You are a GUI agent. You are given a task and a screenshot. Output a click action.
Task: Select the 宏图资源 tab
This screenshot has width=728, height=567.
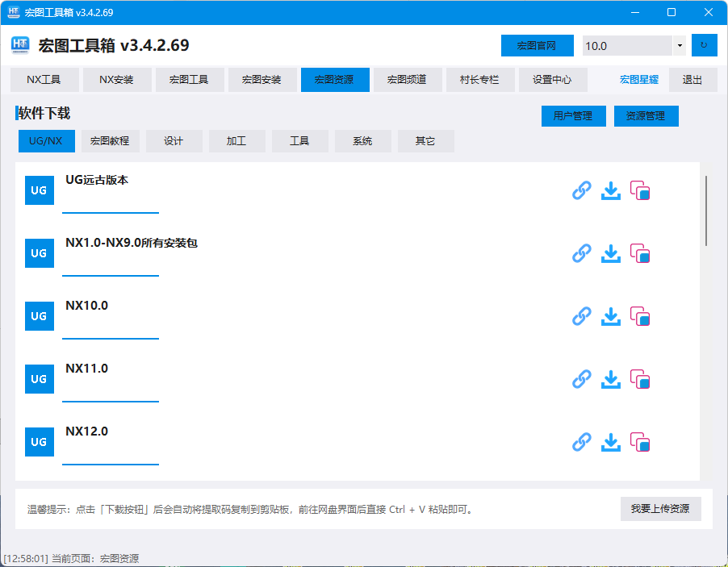pyautogui.click(x=335, y=80)
